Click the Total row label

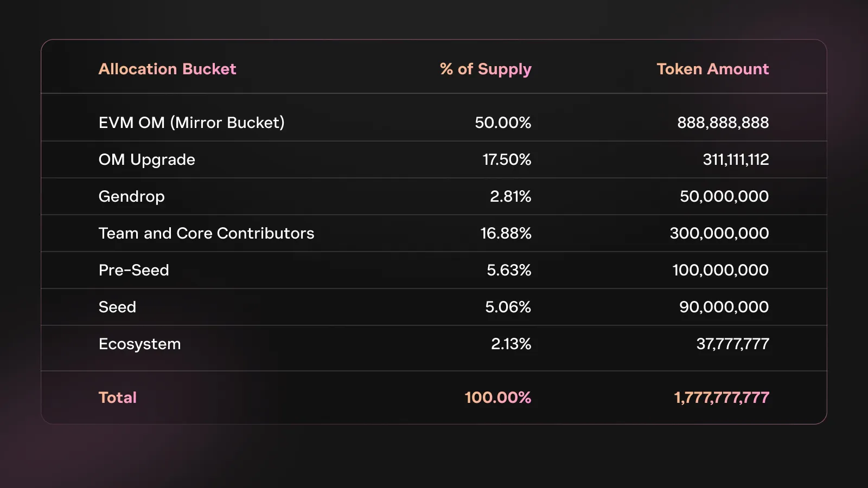click(x=117, y=397)
